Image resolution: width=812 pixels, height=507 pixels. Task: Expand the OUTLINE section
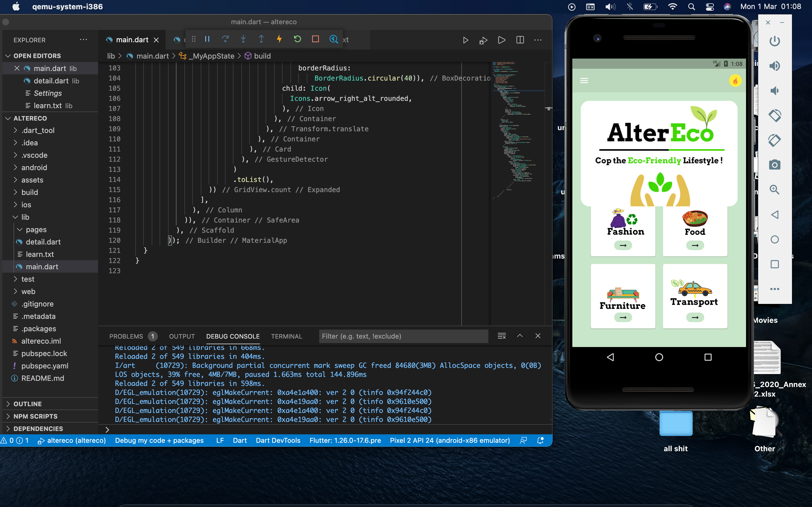(x=28, y=404)
